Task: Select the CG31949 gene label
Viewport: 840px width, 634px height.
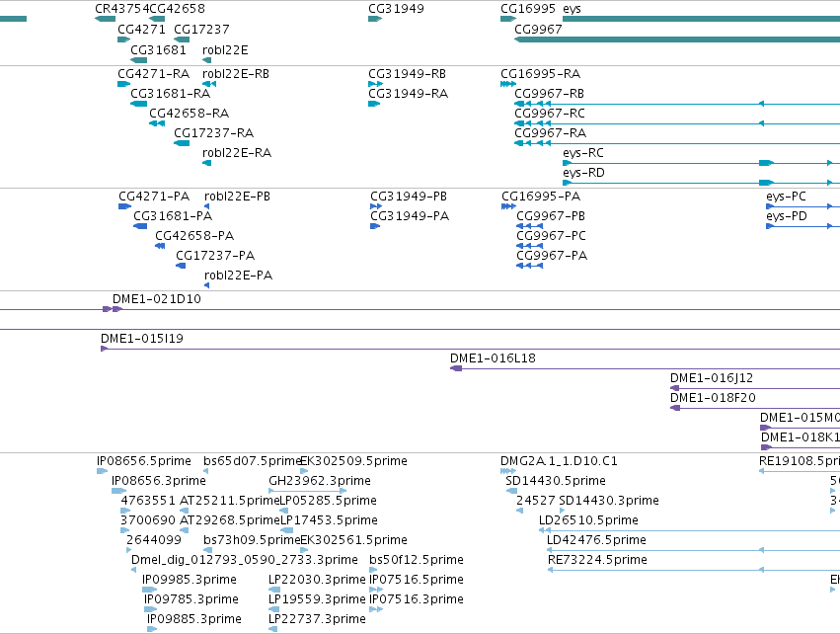Action: [396, 9]
